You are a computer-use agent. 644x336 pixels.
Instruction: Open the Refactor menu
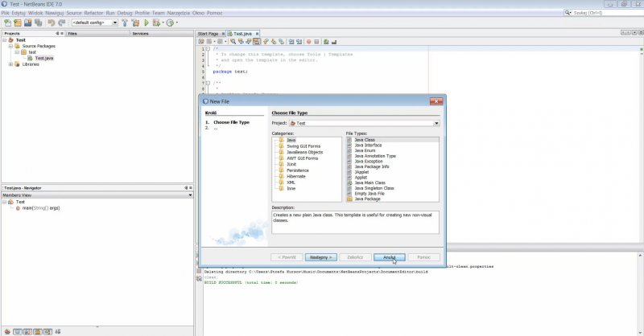tap(93, 13)
